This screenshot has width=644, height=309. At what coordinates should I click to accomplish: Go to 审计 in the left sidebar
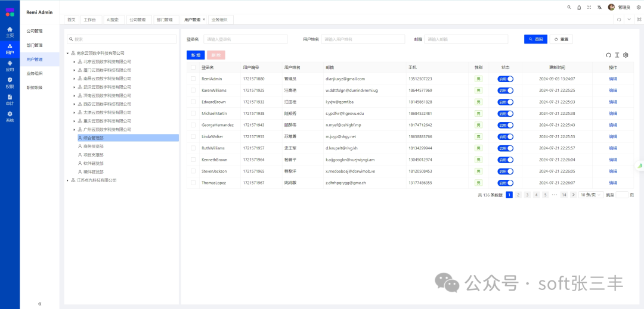10,99
